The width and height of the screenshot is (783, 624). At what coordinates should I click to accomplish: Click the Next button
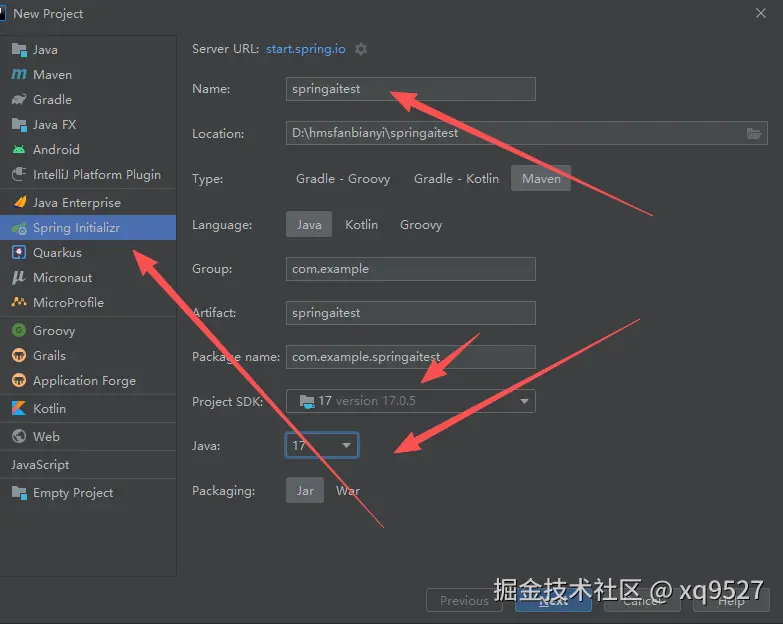[553, 600]
